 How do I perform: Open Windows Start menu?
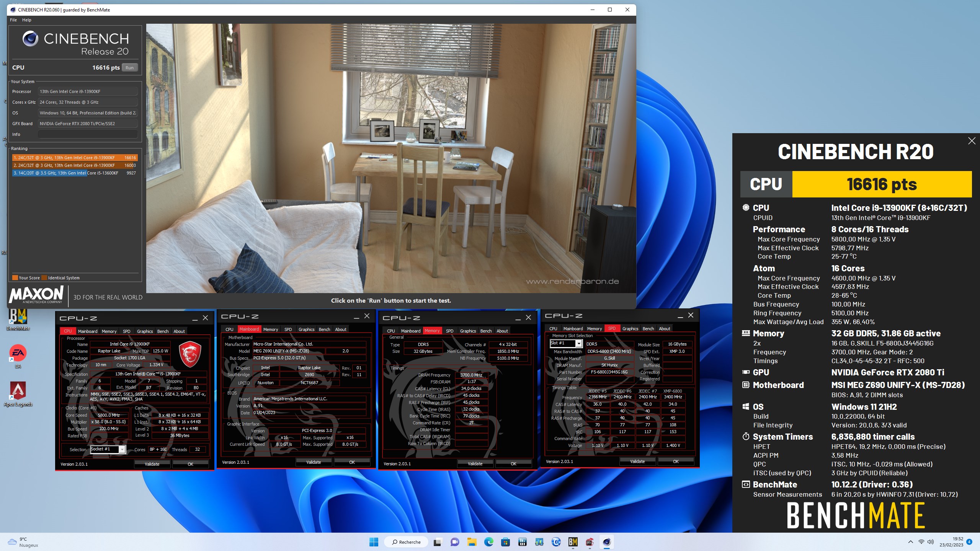click(374, 542)
